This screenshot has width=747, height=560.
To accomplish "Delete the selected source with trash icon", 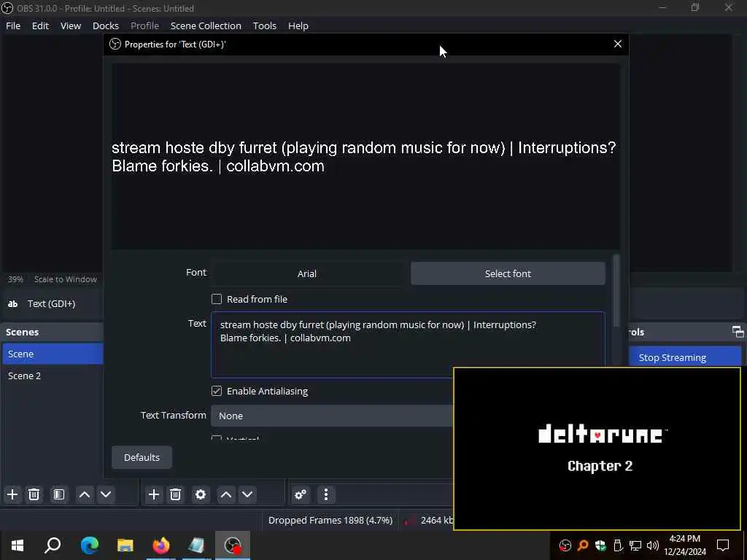I will click(x=175, y=494).
